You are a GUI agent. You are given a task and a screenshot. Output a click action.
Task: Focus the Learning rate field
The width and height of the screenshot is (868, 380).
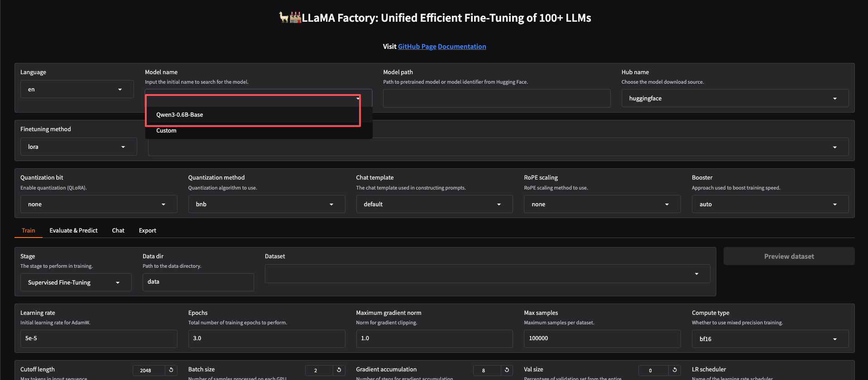tap(99, 338)
